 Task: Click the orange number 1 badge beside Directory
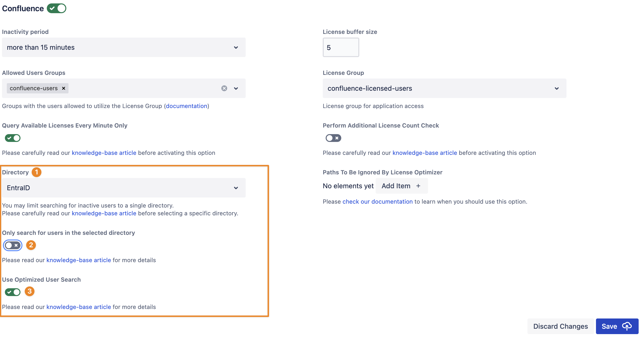click(37, 172)
